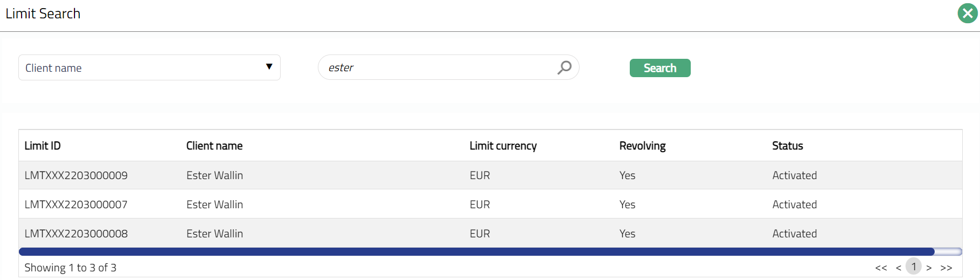
Task: Select limit LMTXXX2203000007 row
Action: pyautogui.click(x=76, y=204)
